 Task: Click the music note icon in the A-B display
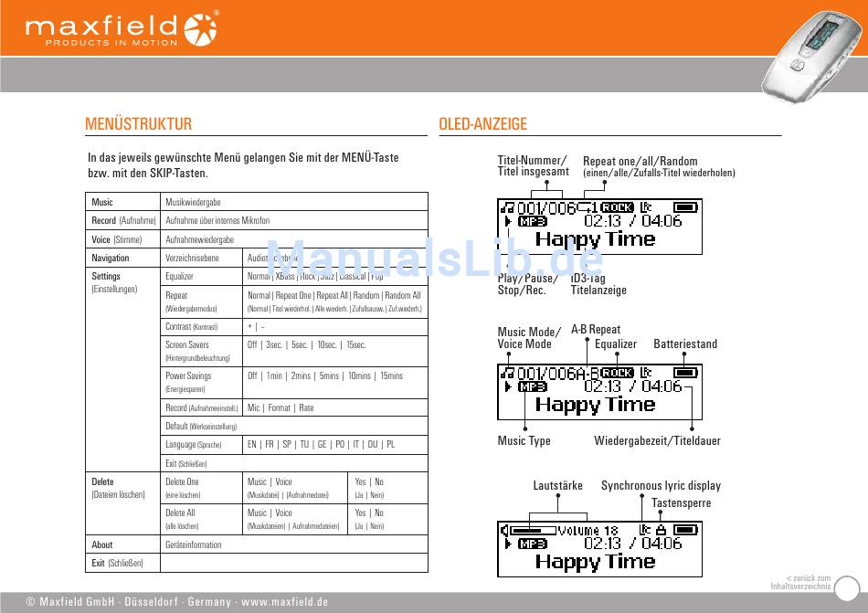[507, 374]
